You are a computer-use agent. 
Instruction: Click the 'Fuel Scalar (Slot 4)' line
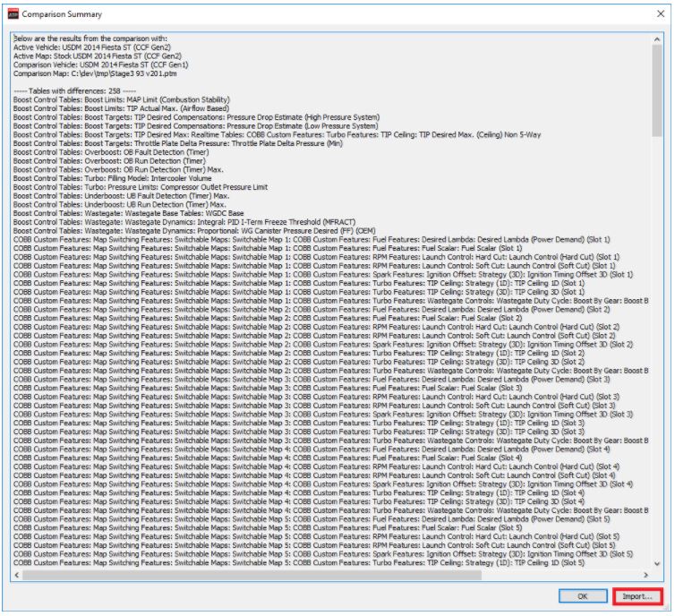(268, 458)
